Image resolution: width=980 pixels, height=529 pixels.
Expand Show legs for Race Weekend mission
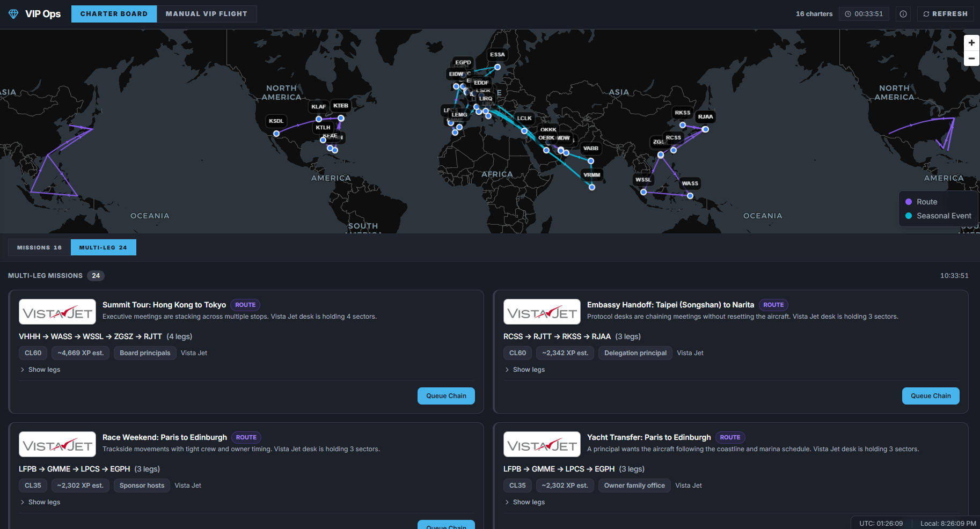coord(40,502)
